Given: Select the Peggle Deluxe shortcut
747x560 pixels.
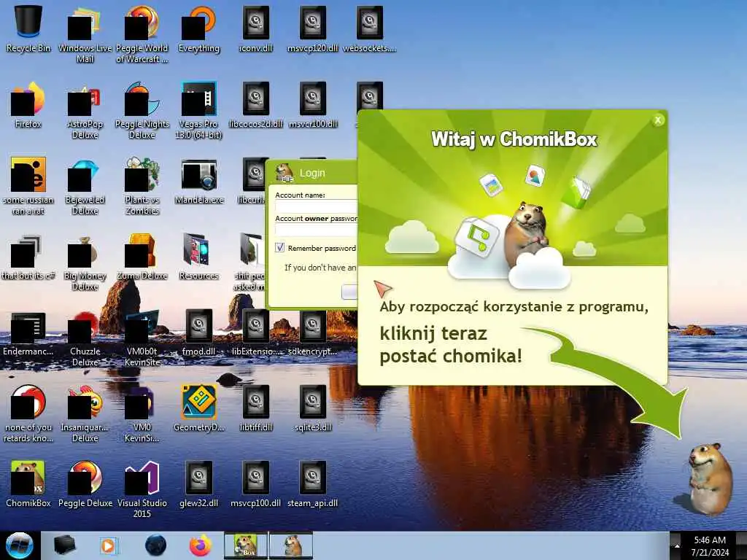Looking at the screenshot, I should tap(85, 484).
